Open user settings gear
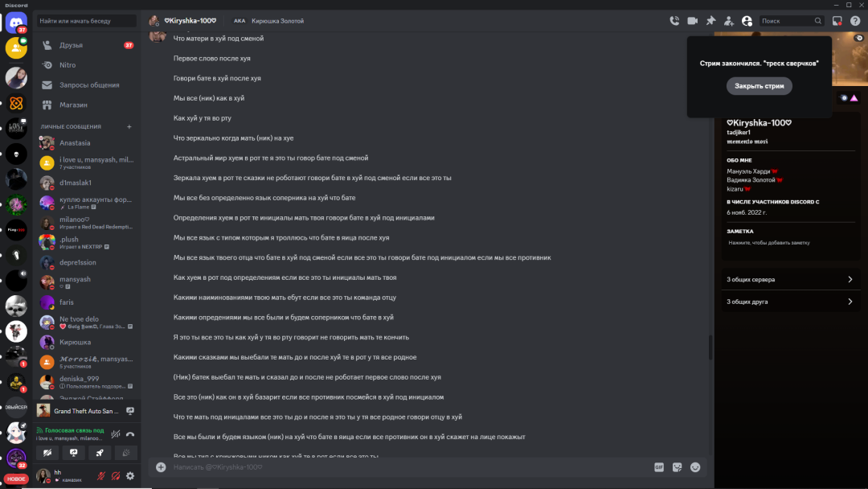The image size is (868, 489). coord(130,476)
